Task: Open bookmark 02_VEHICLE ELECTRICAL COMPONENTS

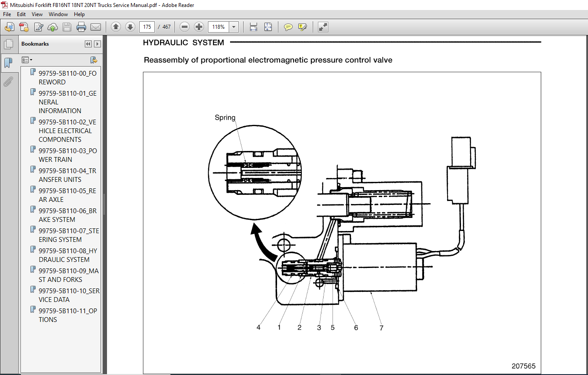Action: tap(67, 131)
